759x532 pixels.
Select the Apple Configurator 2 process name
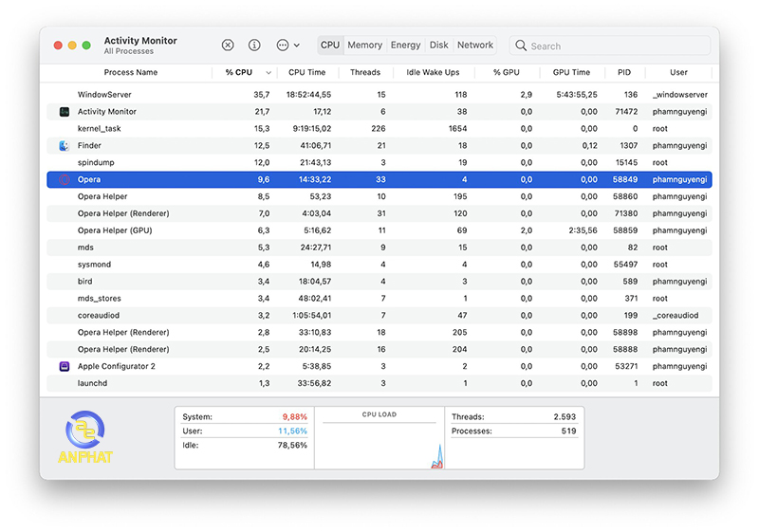[x=116, y=366]
